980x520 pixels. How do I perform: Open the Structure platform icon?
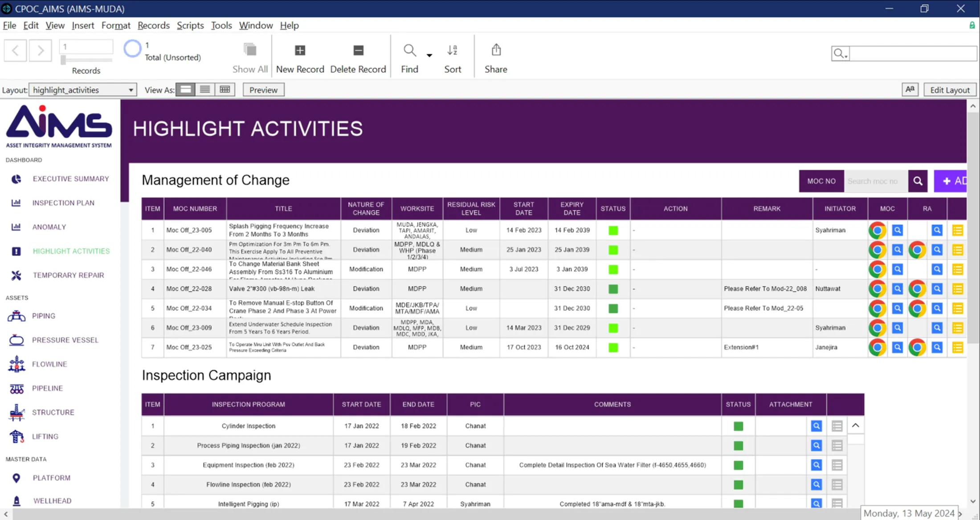coord(16,412)
